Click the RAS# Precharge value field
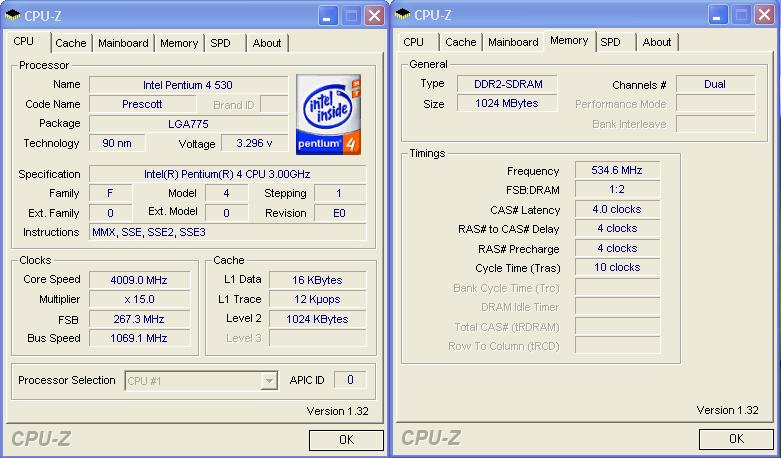The height and width of the screenshot is (458, 781). [x=617, y=248]
